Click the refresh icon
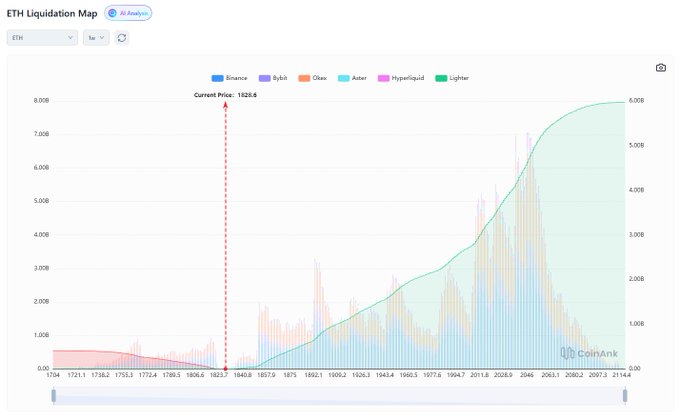 pos(122,38)
